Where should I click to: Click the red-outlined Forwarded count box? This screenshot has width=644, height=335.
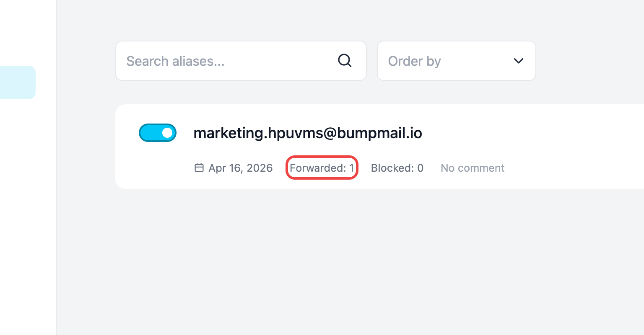(x=322, y=168)
